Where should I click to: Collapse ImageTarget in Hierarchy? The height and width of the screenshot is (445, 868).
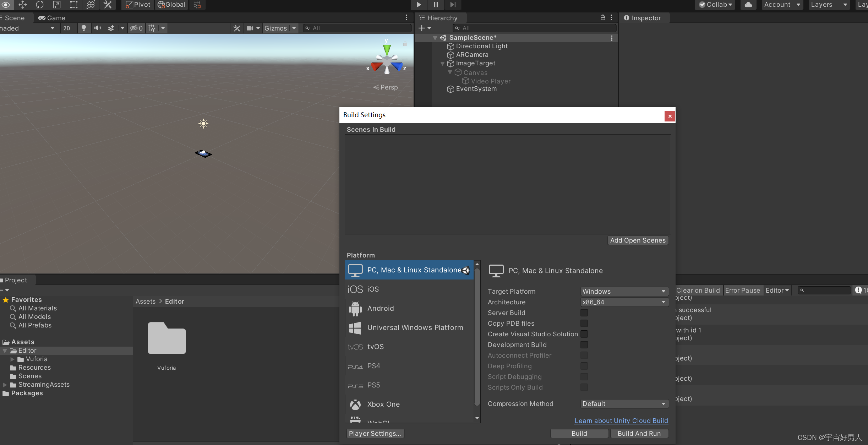pyautogui.click(x=442, y=64)
